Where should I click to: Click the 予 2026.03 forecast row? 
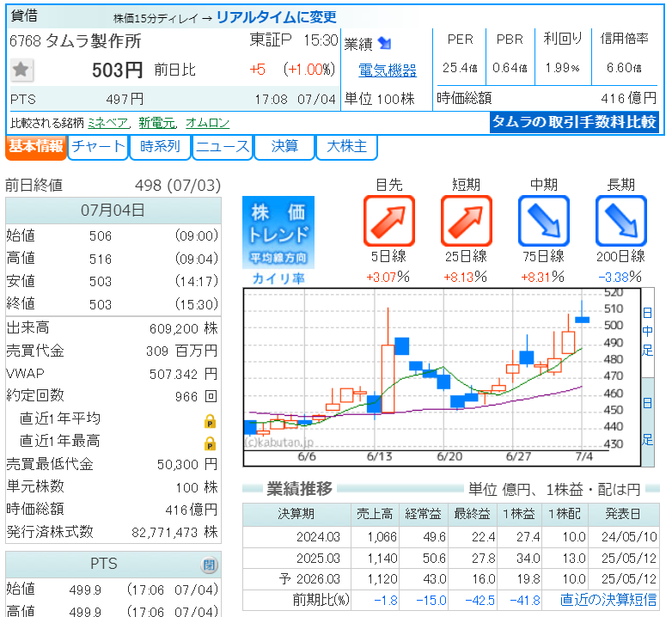click(x=451, y=579)
